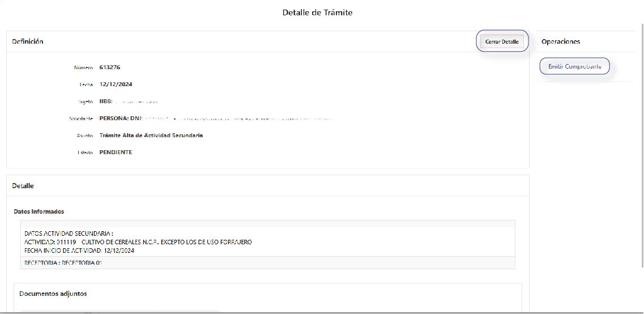Click the Cerrar Detalle button
Viewport: 644px width, 314px height.
click(502, 41)
